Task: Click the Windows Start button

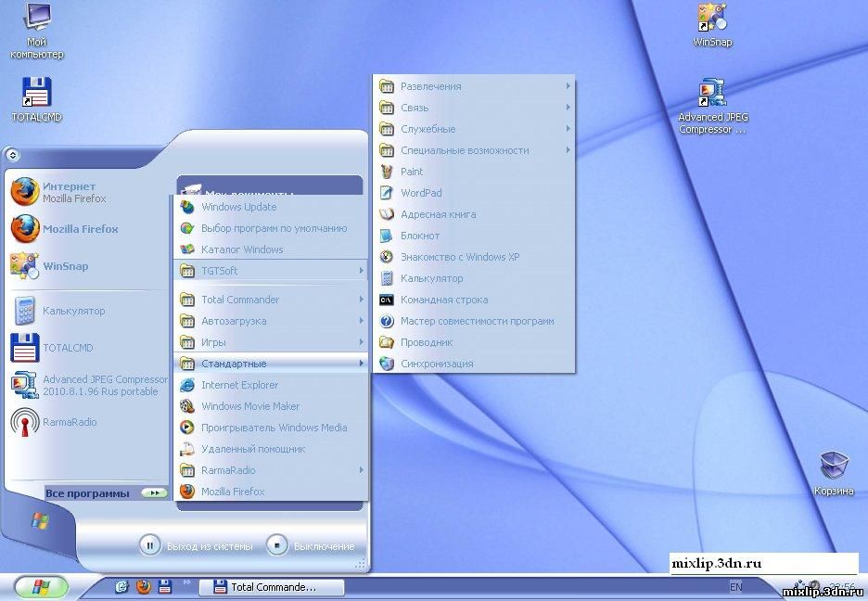Action: [x=41, y=587]
